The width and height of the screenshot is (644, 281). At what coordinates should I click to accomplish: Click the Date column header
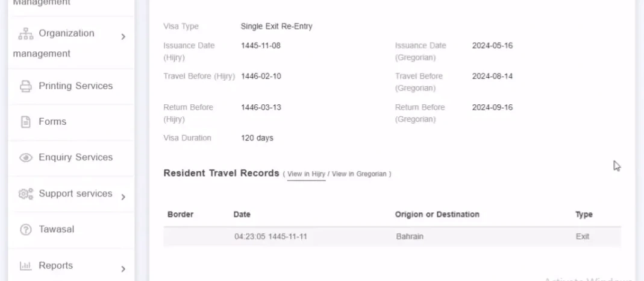click(x=242, y=215)
